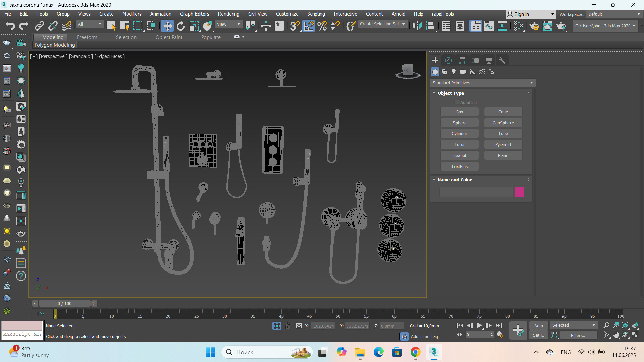Switch to the Display panel tab
This screenshot has width=644, height=362.
(489, 60)
